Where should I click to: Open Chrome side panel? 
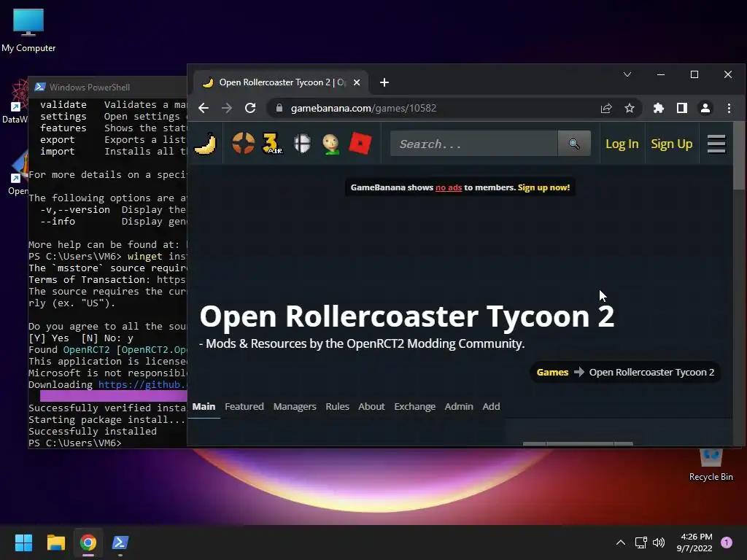tap(682, 108)
